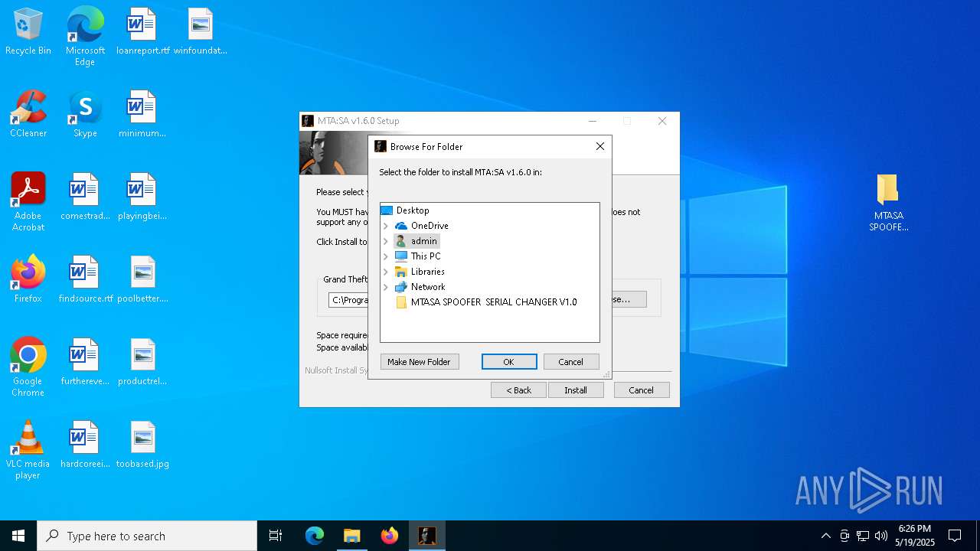Close the Browse For Folder dialog
Screen dimensions: 980x551
(x=600, y=146)
